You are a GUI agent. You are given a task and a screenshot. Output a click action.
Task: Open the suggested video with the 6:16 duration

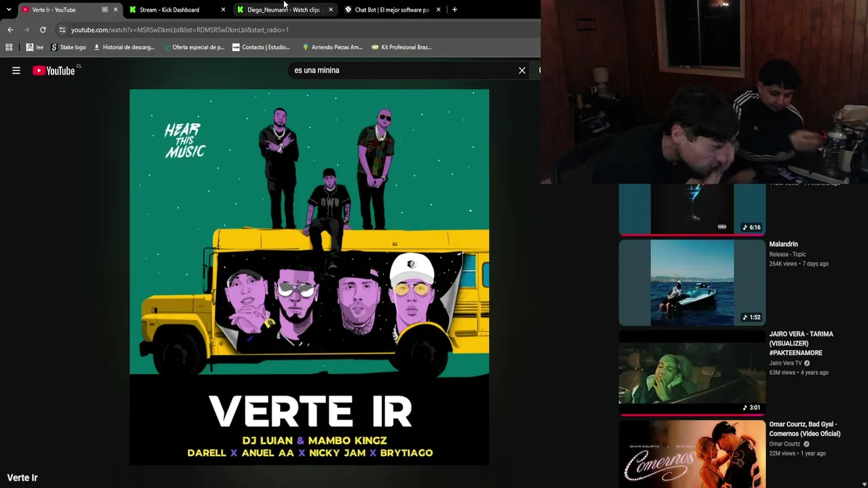692,209
